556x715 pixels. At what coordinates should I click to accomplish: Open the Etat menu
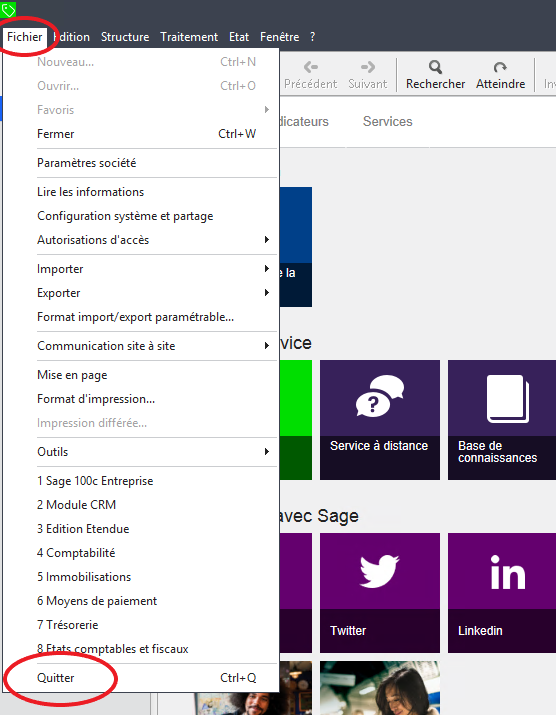[239, 37]
